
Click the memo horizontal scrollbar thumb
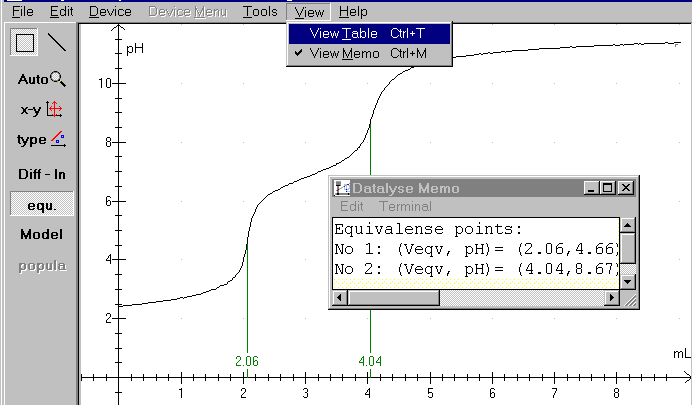coord(393,298)
